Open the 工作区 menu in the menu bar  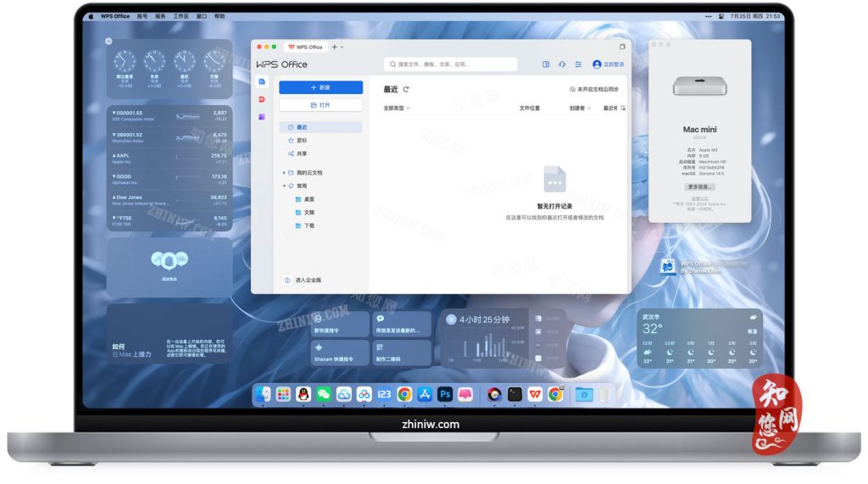(x=181, y=17)
